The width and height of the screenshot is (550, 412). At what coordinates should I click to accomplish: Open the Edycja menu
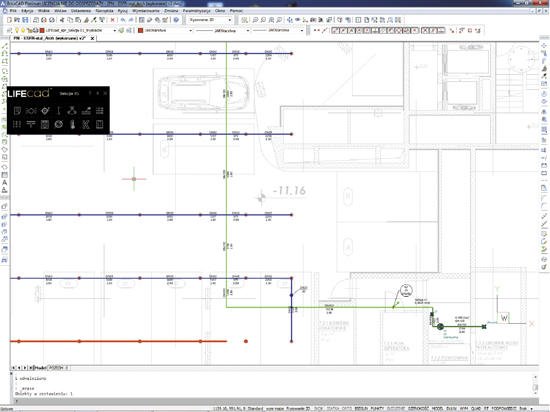(27, 11)
